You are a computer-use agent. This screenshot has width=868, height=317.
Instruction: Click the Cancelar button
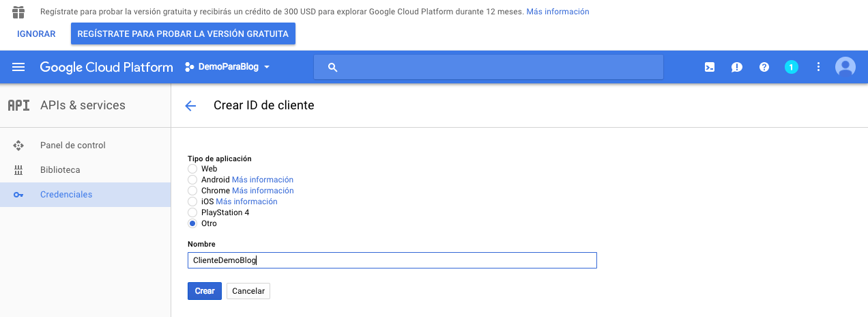click(248, 291)
